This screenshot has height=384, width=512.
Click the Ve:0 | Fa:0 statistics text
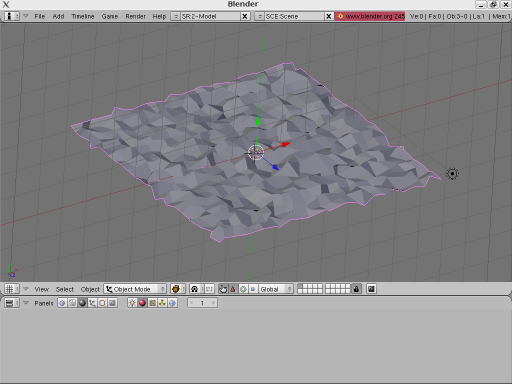click(x=426, y=16)
